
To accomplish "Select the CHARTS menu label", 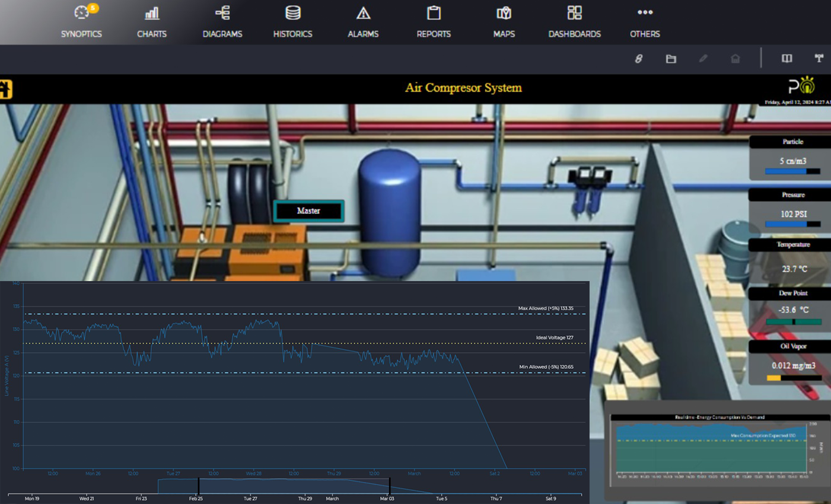I will [152, 34].
